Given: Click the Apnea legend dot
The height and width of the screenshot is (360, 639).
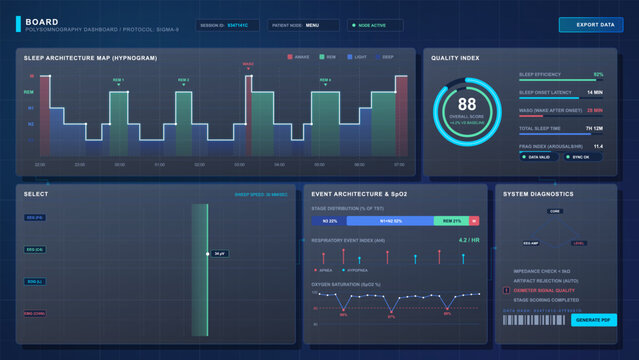Looking at the screenshot, I should (315, 270).
